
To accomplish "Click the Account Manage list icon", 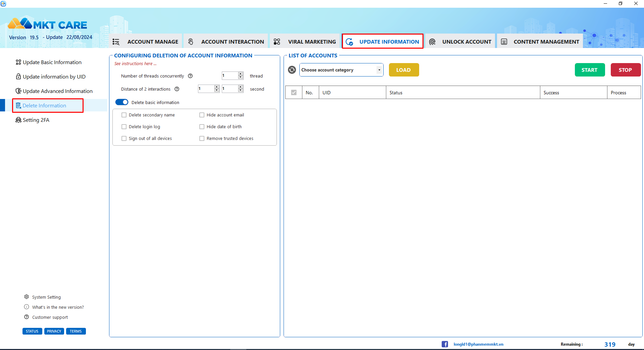I will pyautogui.click(x=116, y=42).
